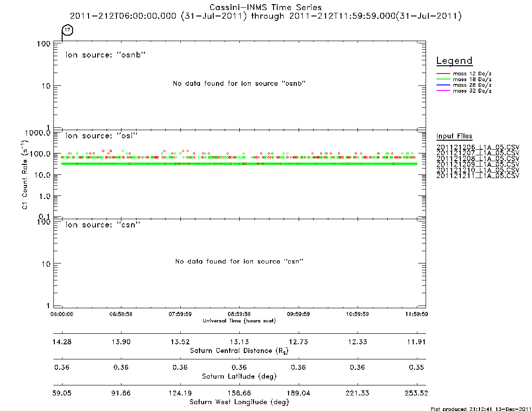Image resolution: width=532 pixels, height=411 pixels.
Task: Click the 06:00:00 time axis tick label
Action: pos(62,314)
